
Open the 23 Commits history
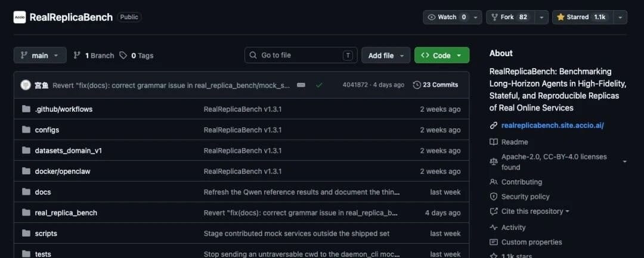[435, 85]
